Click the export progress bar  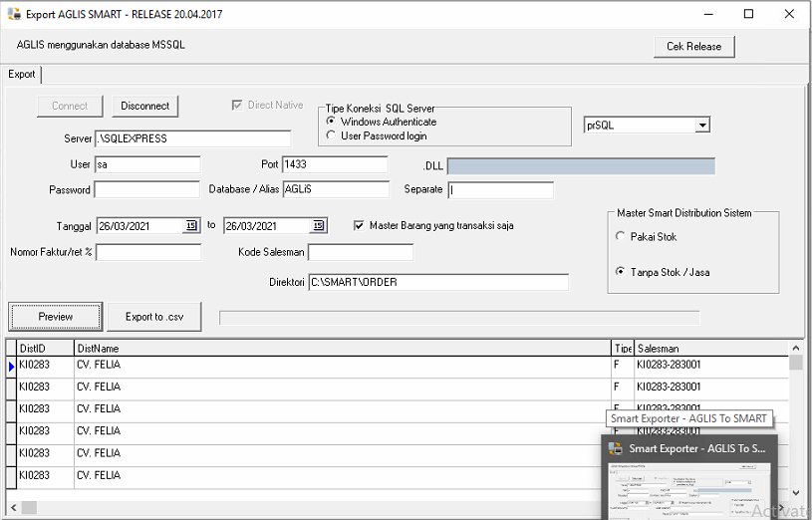pos(459,318)
